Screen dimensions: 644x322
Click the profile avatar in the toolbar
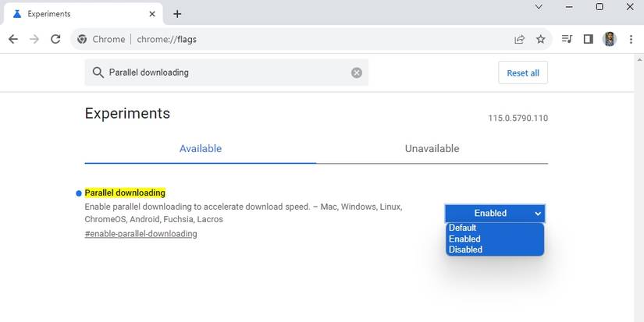(610, 39)
